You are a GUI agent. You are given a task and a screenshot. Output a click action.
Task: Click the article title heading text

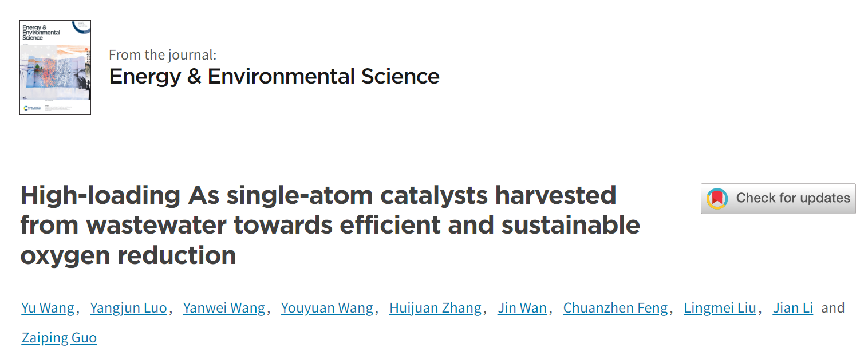[x=330, y=225]
